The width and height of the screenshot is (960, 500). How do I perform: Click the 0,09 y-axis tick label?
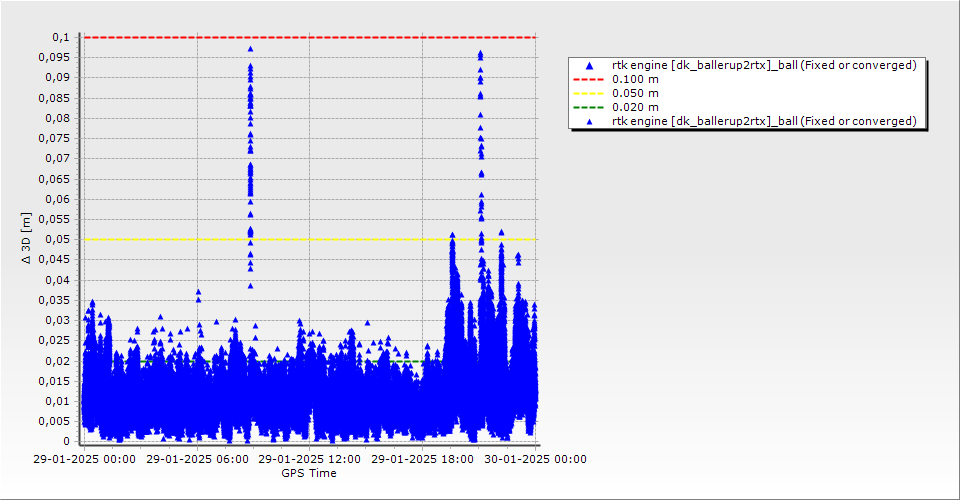pyautogui.click(x=57, y=78)
